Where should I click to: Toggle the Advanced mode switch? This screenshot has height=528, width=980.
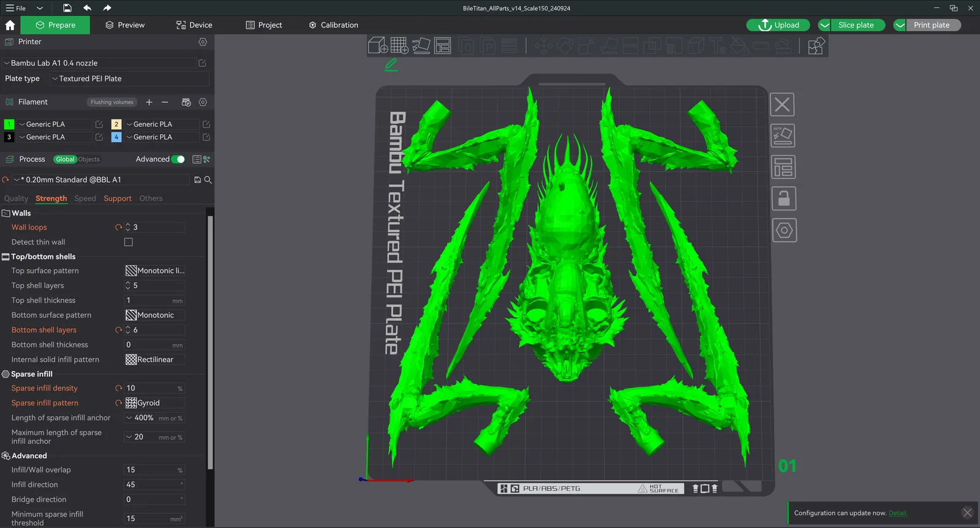tap(178, 159)
